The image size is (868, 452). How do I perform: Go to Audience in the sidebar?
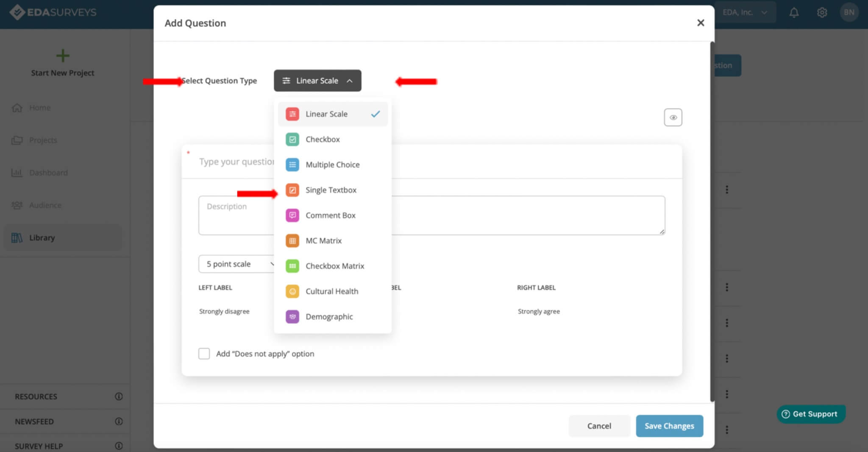point(63,205)
